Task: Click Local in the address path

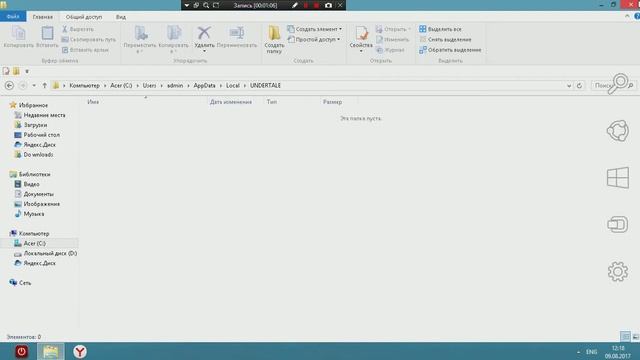Action: click(233, 86)
